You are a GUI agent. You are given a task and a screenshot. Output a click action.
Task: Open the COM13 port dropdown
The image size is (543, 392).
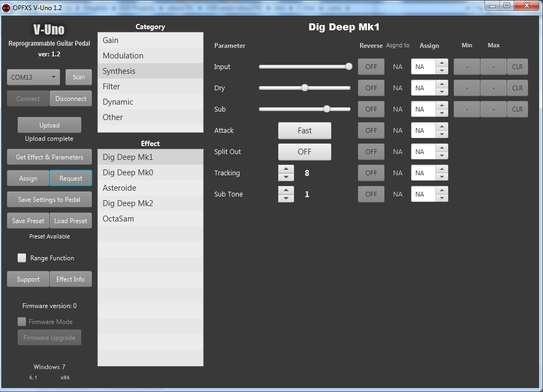34,77
